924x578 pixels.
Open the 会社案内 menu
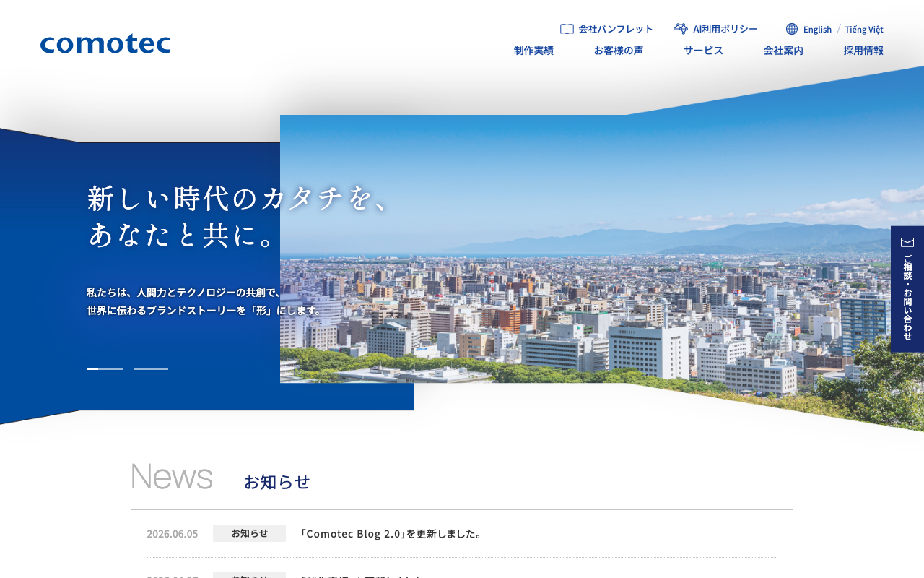point(783,51)
